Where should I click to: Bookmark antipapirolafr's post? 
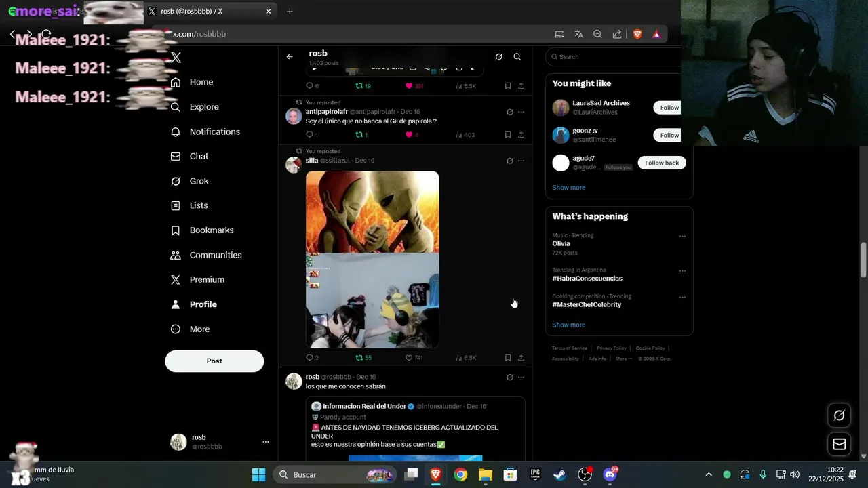point(508,135)
